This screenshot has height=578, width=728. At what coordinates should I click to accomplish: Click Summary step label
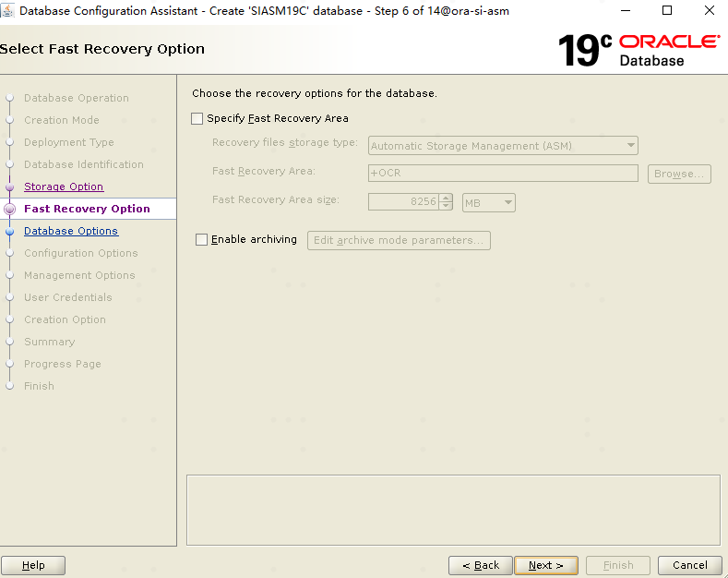coord(49,342)
